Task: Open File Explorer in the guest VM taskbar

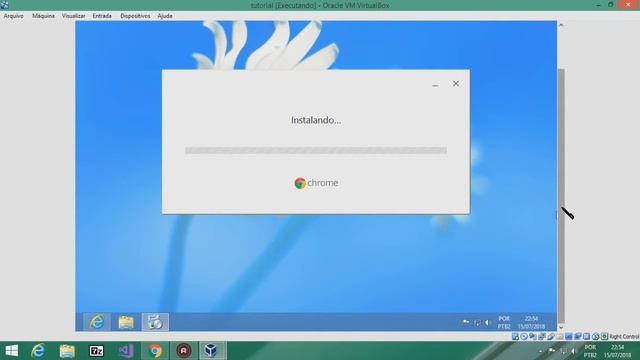Action: (126, 322)
